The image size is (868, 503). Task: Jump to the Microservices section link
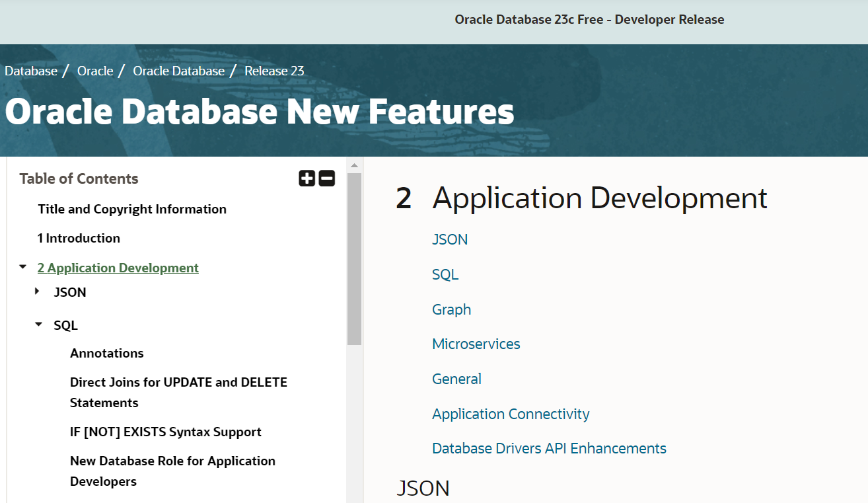[x=476, y=344]
